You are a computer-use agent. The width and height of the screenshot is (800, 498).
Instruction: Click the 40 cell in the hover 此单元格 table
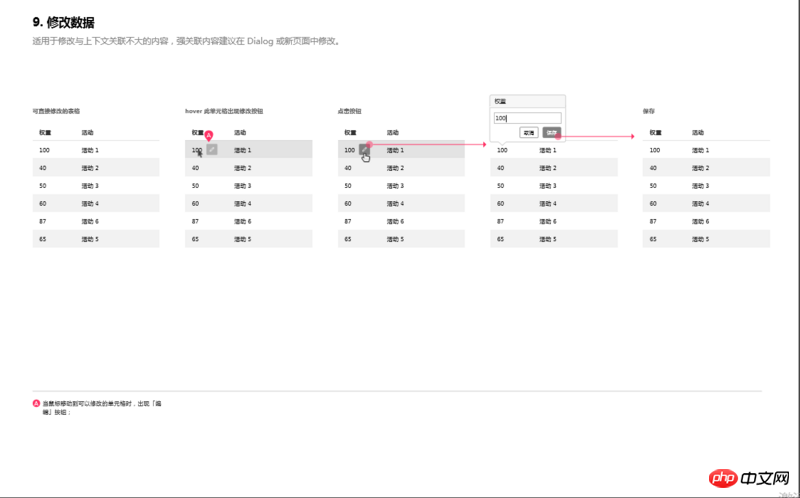[195, 168]
